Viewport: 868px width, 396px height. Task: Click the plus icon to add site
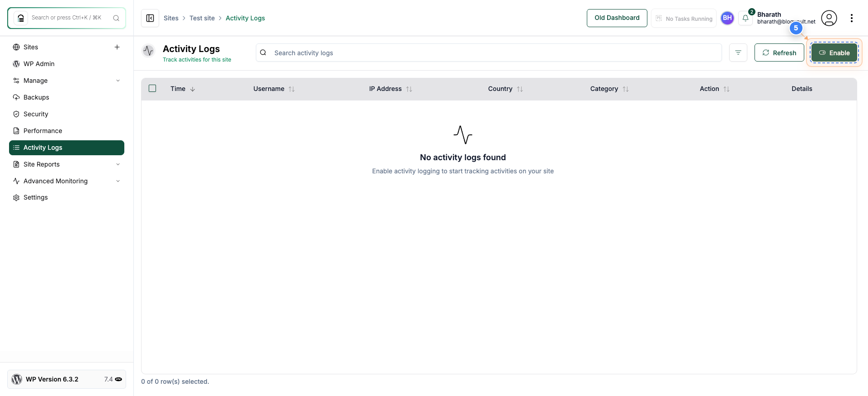(x=117, y=47)
